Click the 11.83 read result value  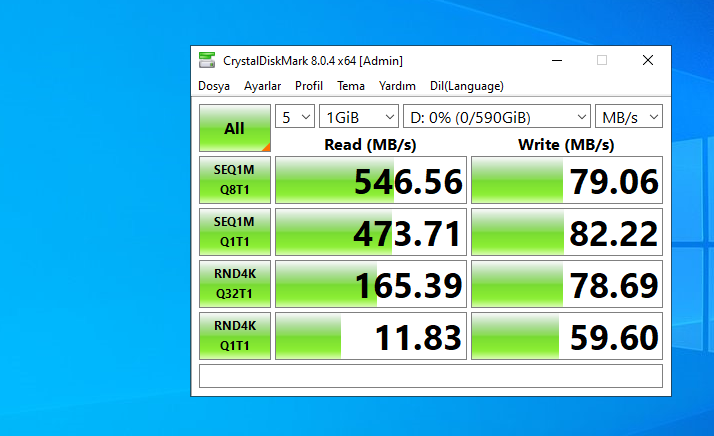coord(371,336)
